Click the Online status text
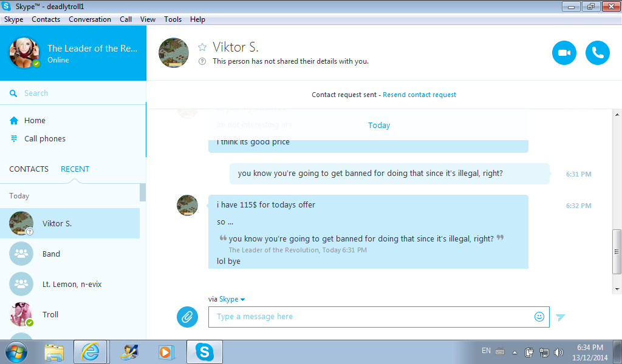This screenshot has height=364, width=622. (x=58, y=60)
